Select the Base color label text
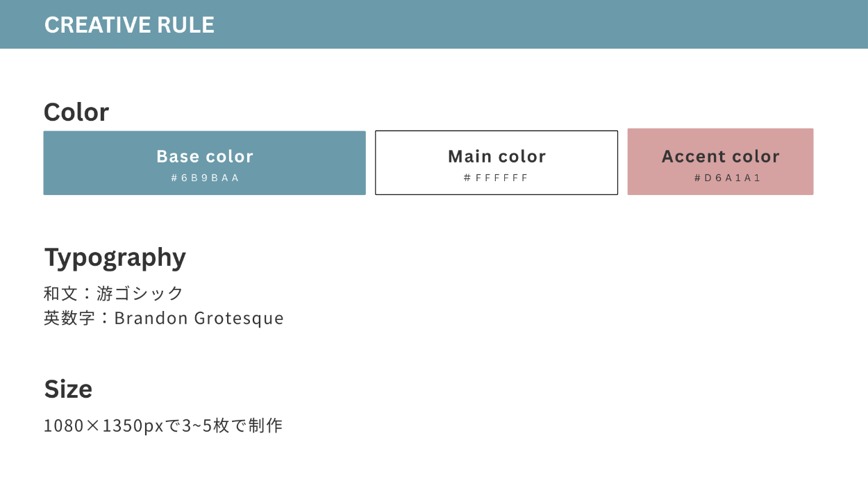 pos(205,157)
